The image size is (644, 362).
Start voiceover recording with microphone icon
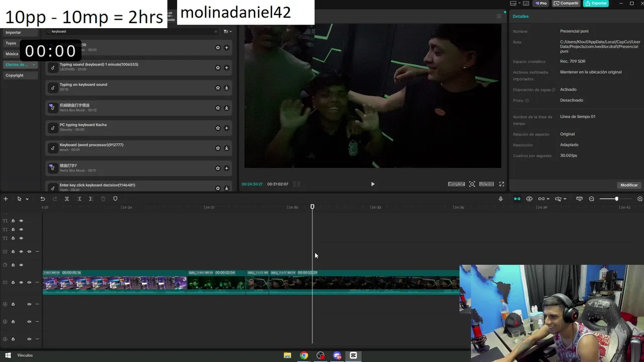[501, 199]
